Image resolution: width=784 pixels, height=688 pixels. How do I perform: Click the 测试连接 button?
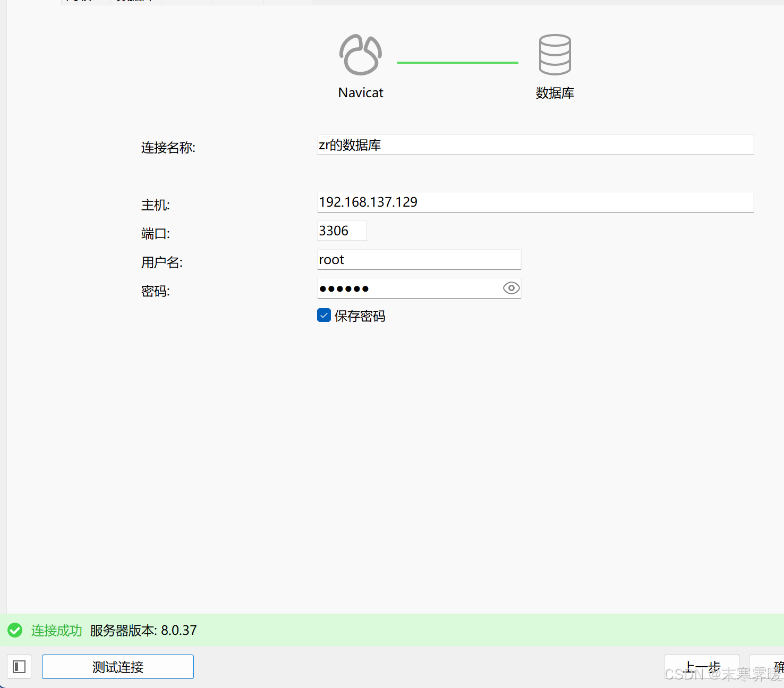coord(118,667)
